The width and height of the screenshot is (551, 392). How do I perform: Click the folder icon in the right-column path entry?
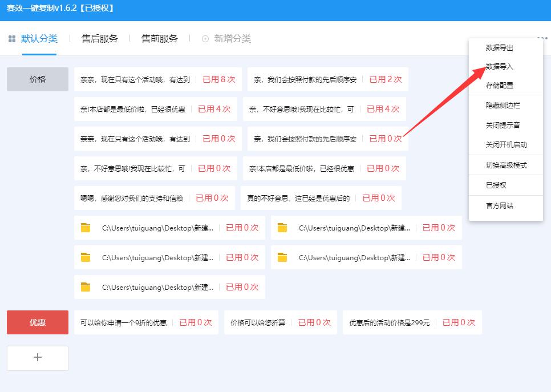tap(282, 227)
